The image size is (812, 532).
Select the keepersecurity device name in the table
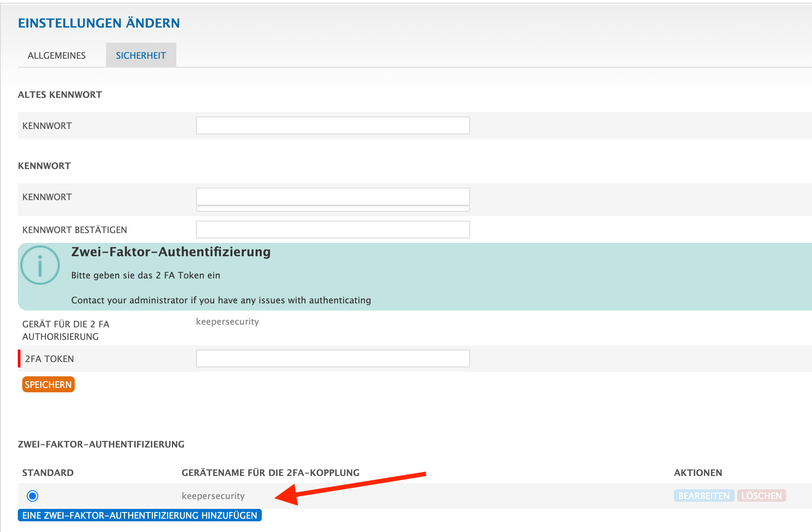[x=213, y=496]
